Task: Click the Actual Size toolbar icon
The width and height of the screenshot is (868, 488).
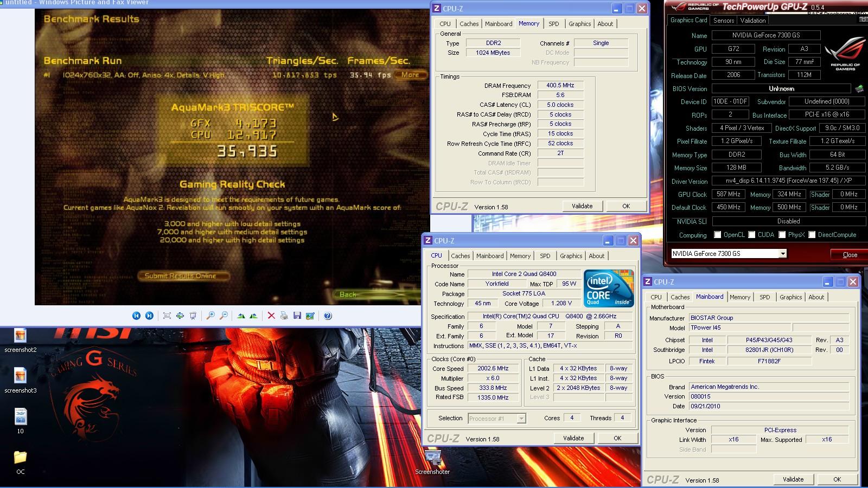Action: pyautogui.click(x=180, y=316)
